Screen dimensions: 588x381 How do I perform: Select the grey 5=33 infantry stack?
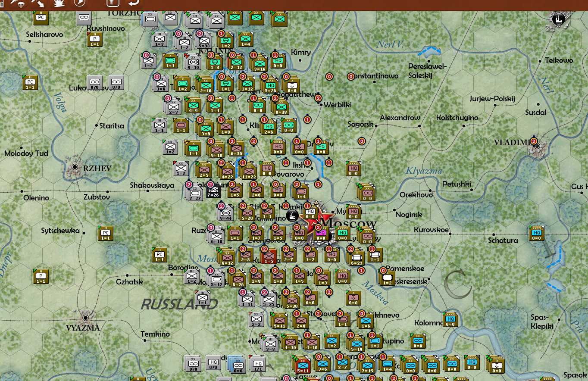[204, 41]
